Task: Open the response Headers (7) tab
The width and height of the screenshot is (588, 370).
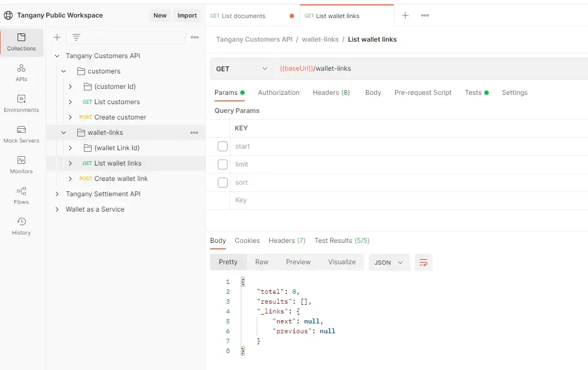Action: tap(287, 241)
